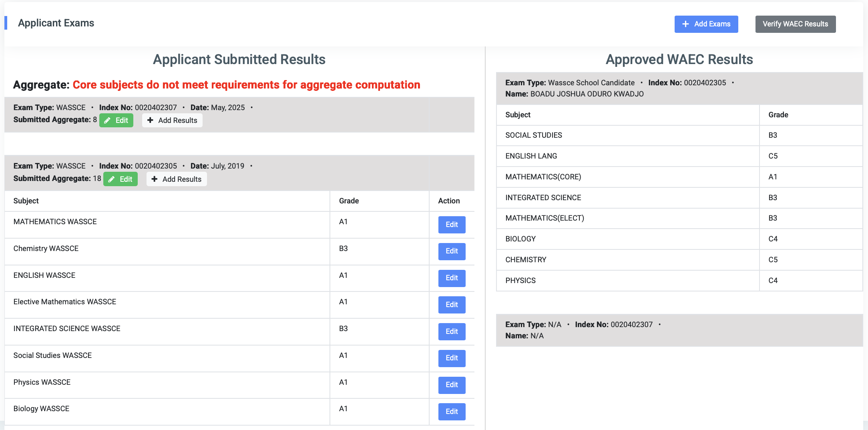Edit submitted aggregate for May 2025 exam
The width and height of the screenshot is (868, 430).
coord(116,120)
